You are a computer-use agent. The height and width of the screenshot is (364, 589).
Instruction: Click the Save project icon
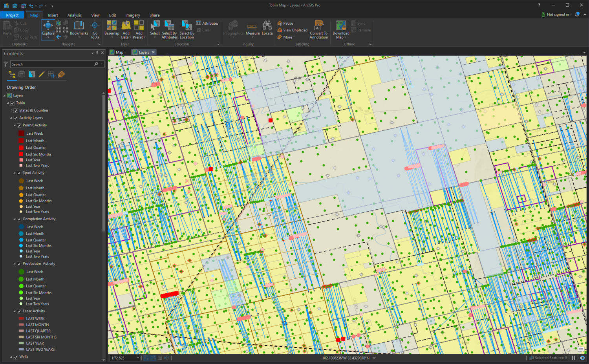[24, 5]
